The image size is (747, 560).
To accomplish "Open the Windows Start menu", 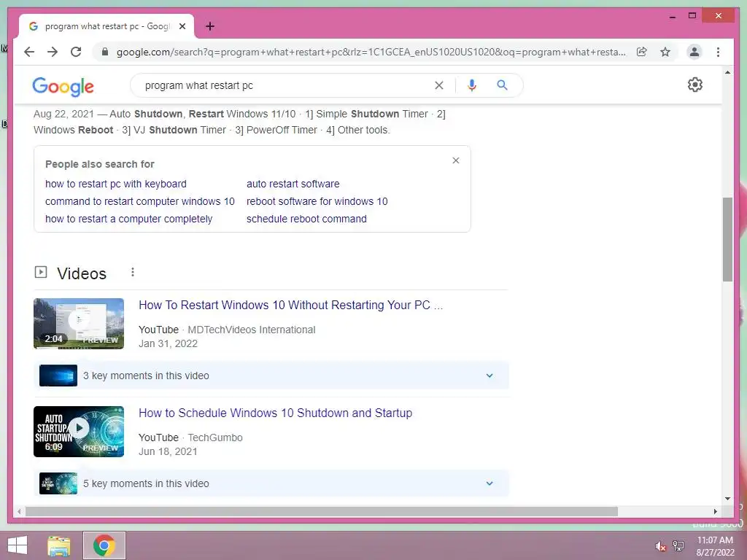I will [x=18, y=545].
